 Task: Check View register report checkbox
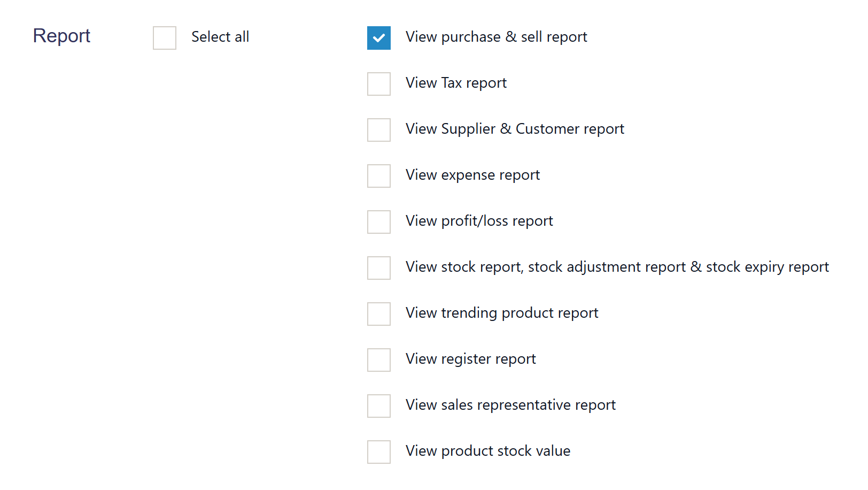(379, 360)
